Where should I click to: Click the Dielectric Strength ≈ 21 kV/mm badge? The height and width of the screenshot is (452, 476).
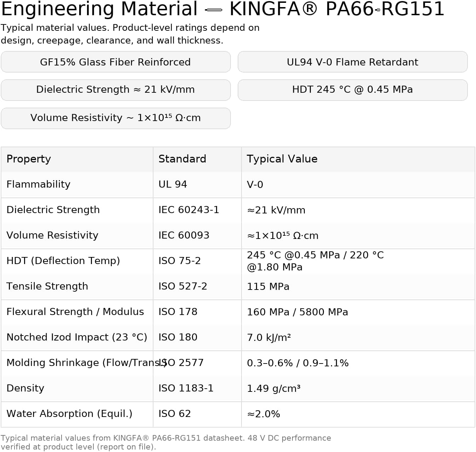click(x=116, y=90)
